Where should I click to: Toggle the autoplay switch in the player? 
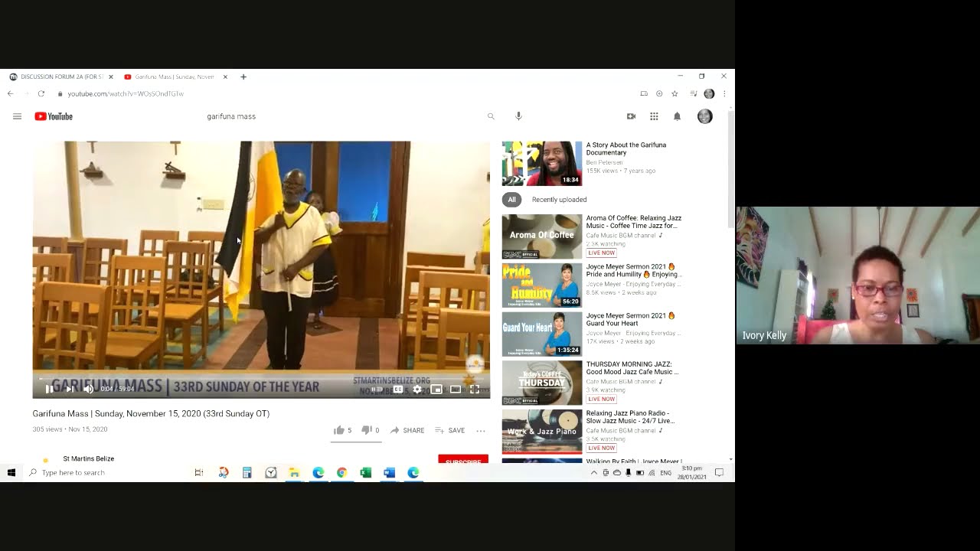377,389
